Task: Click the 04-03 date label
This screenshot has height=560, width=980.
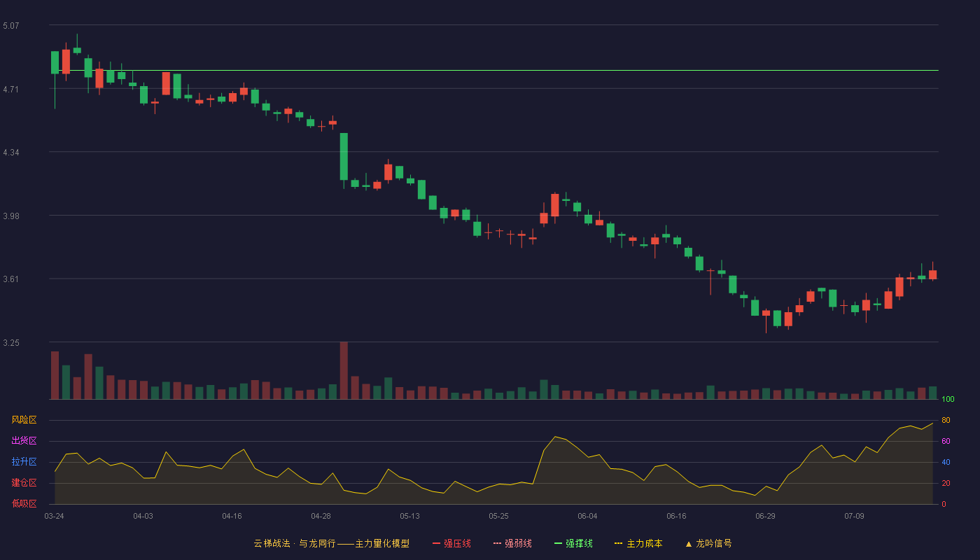Action: click(143, 516)
